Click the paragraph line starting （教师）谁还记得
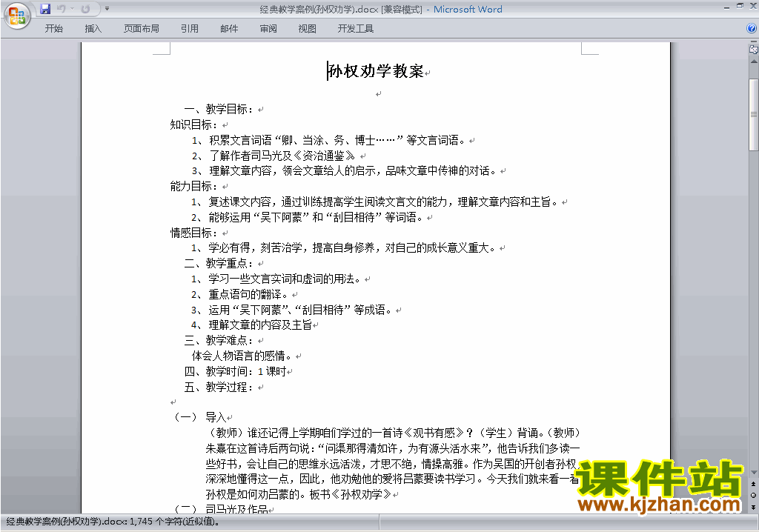 pyautogui.click(x=394, y=433)
